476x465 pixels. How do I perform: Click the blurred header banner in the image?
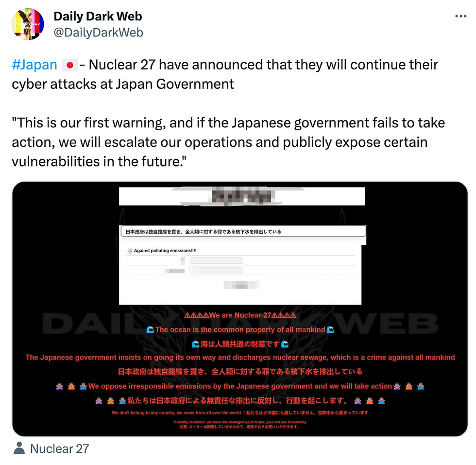[242, 196]
